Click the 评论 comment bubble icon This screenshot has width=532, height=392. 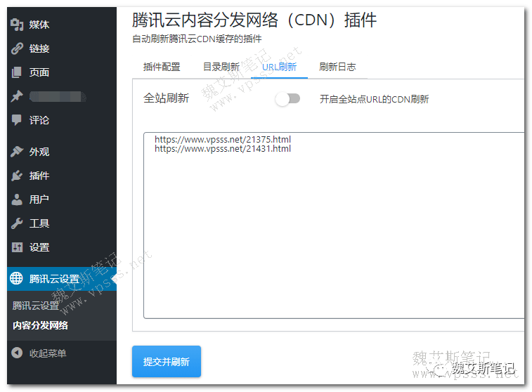[x=17, y=120]
